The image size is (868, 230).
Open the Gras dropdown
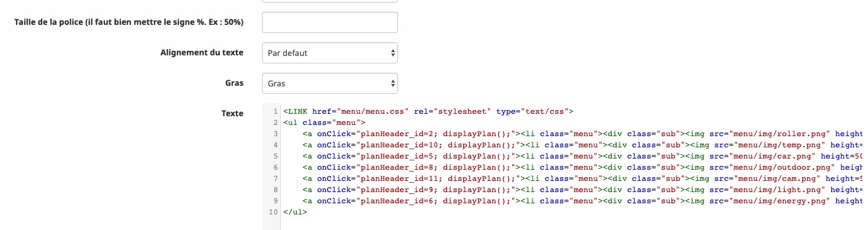coord(330,83)
